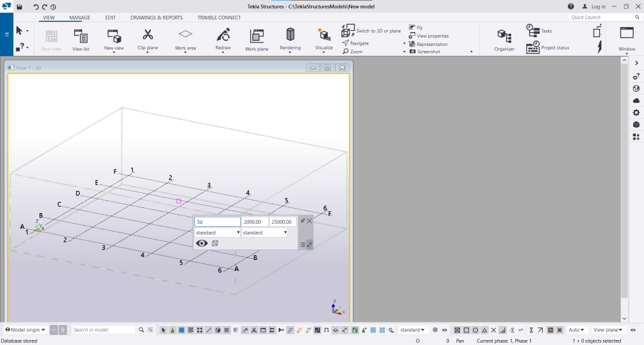644x345 pixels.
Task: Toggle snap to midpoints triangle
Action: 485,330
